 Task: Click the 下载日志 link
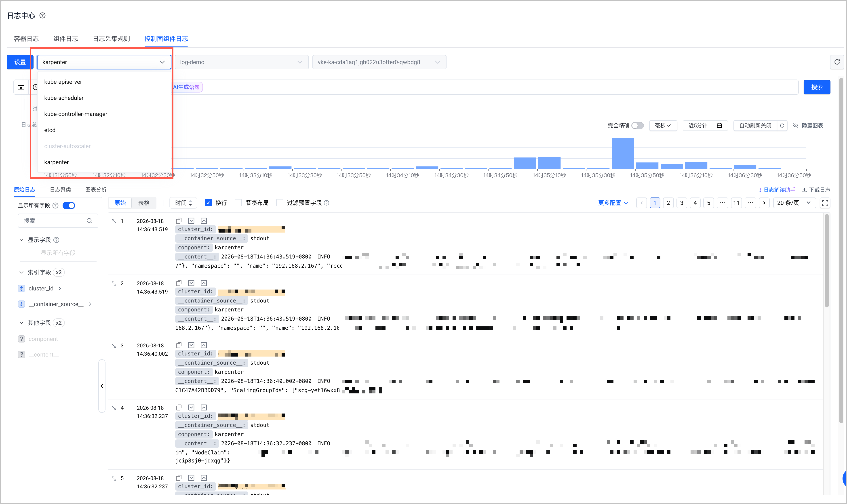(x=816, y=190)
